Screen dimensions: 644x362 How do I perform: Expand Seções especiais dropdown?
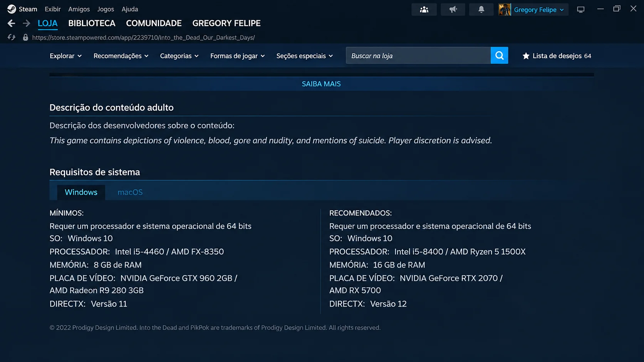point(304,56)
